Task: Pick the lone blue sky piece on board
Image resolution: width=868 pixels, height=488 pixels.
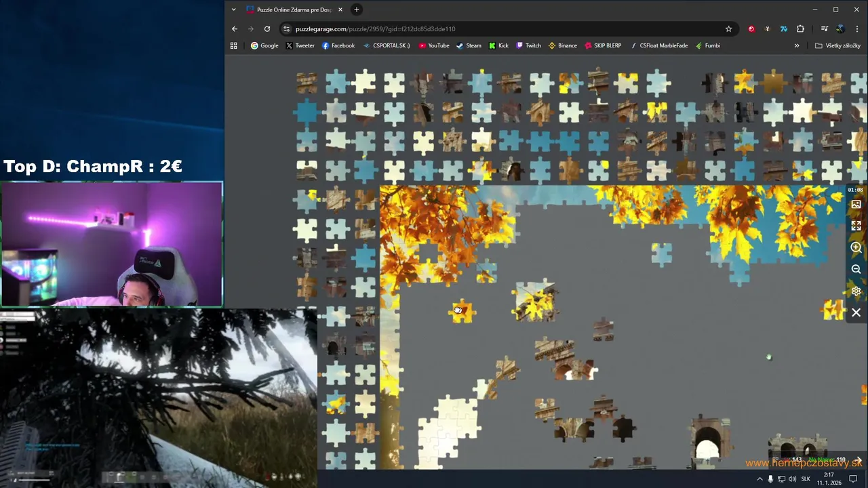Action: pyautogui.click(x=661, y=253)
